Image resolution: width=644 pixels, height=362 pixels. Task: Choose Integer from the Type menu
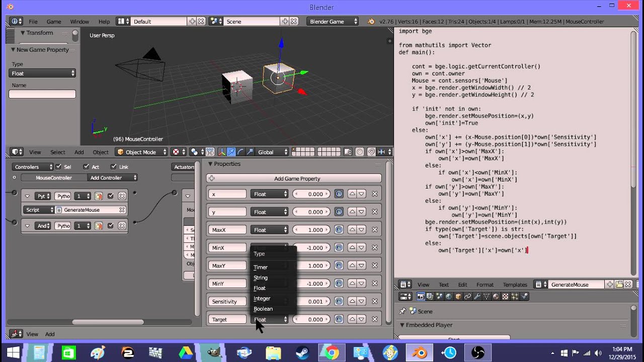pos(262,299)
